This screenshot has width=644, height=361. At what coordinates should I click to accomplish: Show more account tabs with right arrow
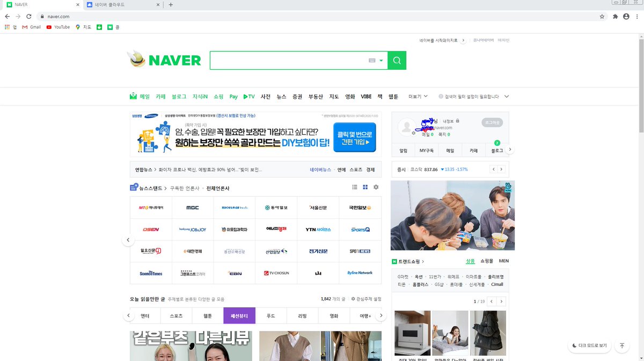(x=510, y=150)
